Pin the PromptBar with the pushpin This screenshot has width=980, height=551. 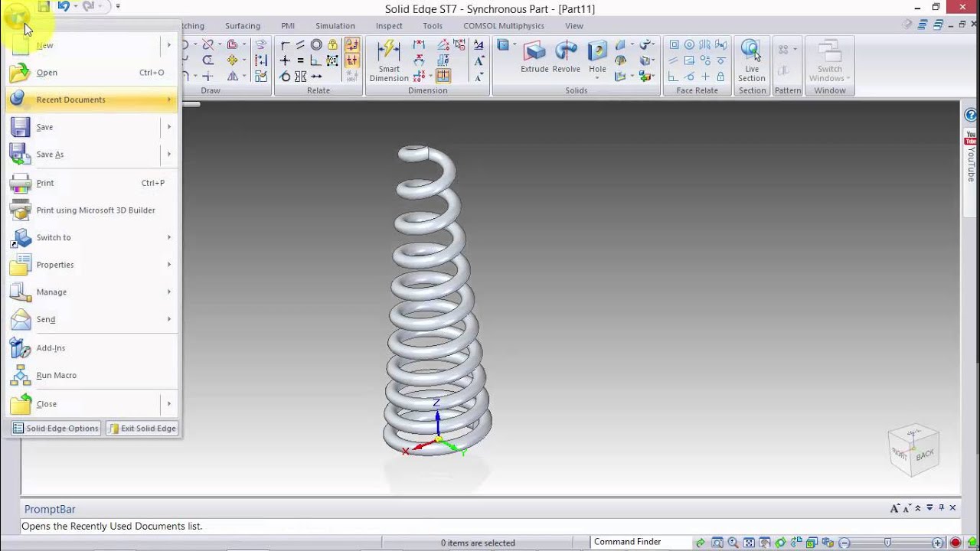point(941,507)
